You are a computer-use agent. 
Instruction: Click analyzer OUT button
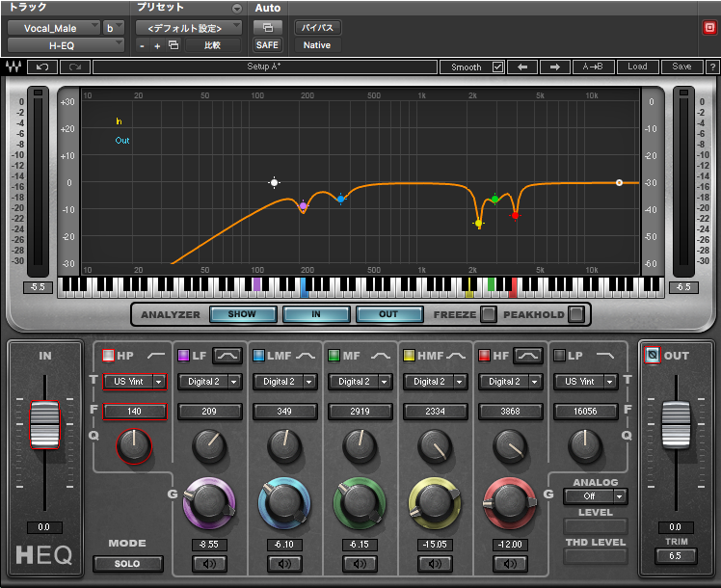[389, 314]
